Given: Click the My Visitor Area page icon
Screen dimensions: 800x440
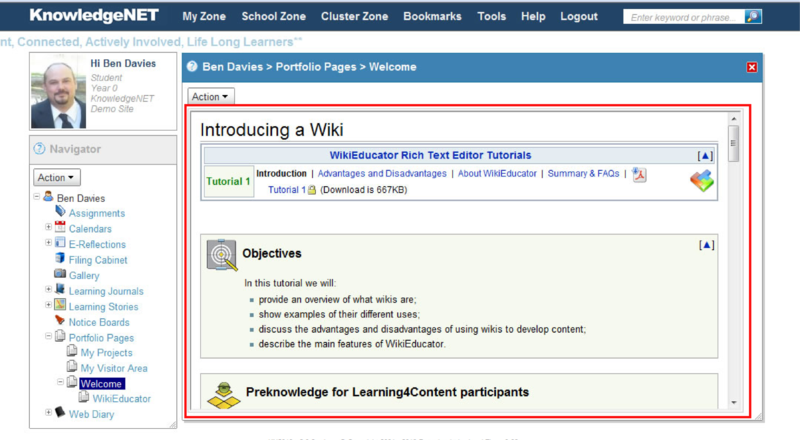Looking at the screenshot, I should [x=72, y=366].
